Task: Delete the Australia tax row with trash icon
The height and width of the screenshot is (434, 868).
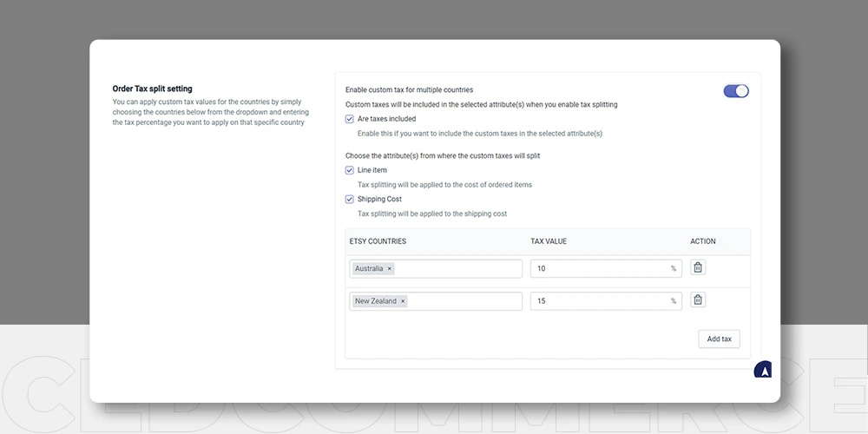Action: click(x=698, y=268)
